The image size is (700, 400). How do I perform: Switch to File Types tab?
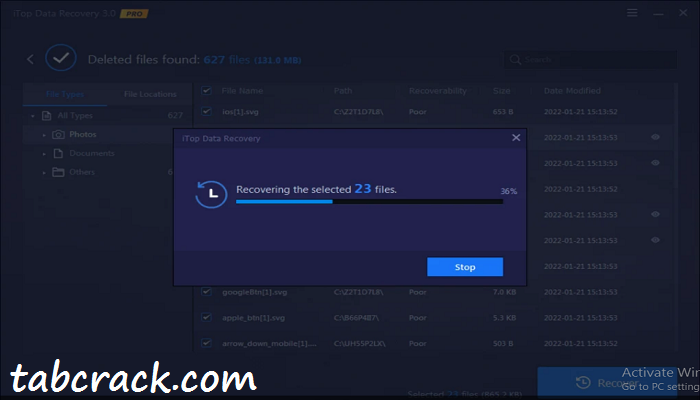(x=65, y=94)
